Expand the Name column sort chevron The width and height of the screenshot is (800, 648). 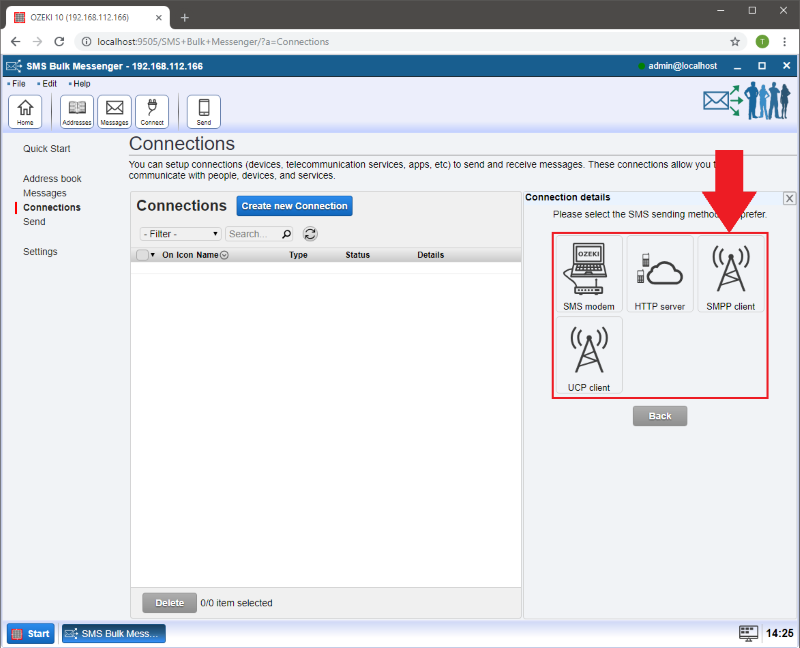coord(224,255)
